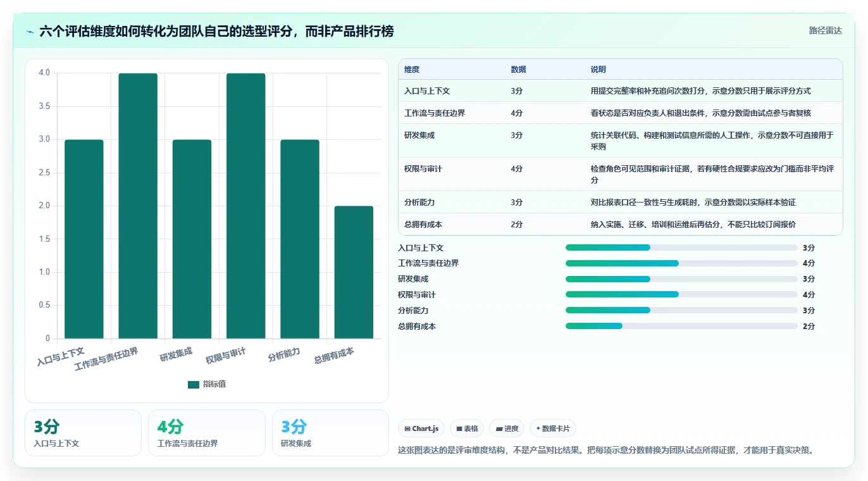Click the description starting 检查角色可见范围
This screenshot has width=868, height=481.
click(712, 175)
